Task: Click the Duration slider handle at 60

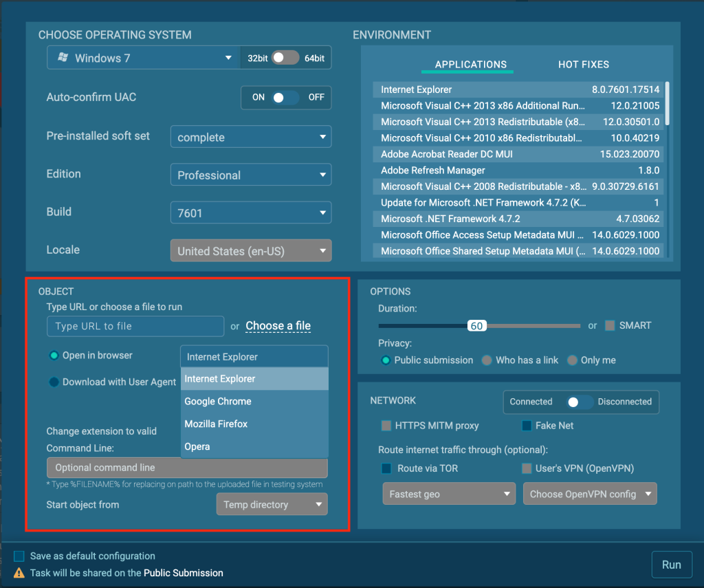Action: tap(476, 326)
